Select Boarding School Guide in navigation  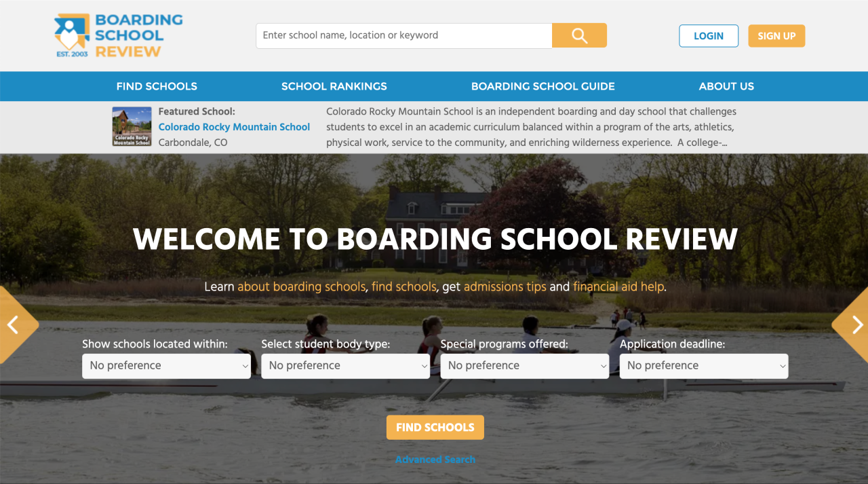point(542,86)
